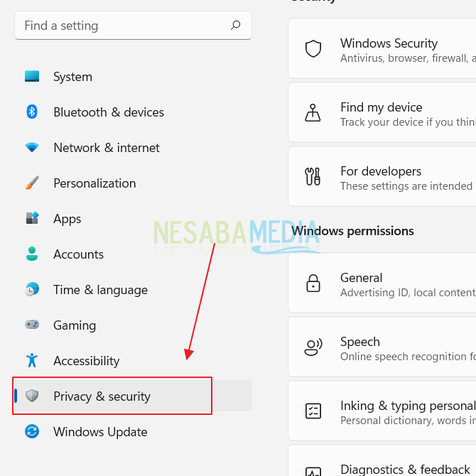Click the Accounts person icon

pos(32,254)
